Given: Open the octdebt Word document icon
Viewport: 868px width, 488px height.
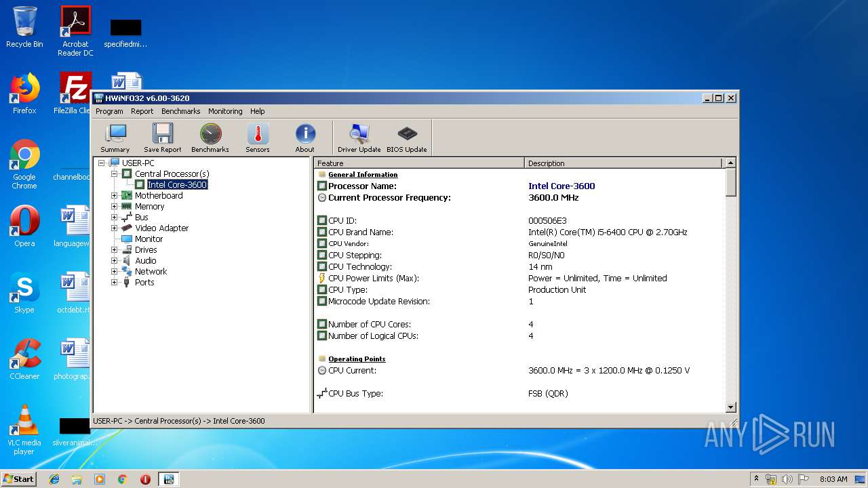Looking at the screenshot, I should (x=73, y=293).
